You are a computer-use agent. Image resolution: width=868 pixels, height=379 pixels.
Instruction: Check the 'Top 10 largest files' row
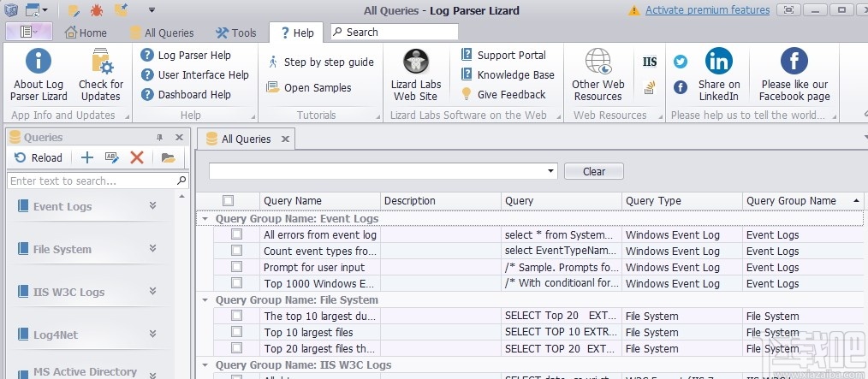point(237,332)
